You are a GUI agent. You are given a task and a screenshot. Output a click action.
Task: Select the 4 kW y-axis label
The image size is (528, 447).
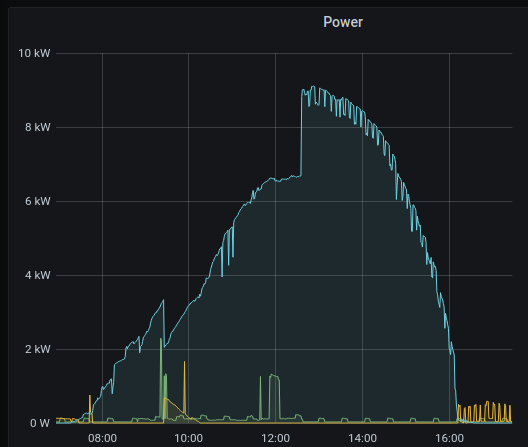[x=38, y=275]
